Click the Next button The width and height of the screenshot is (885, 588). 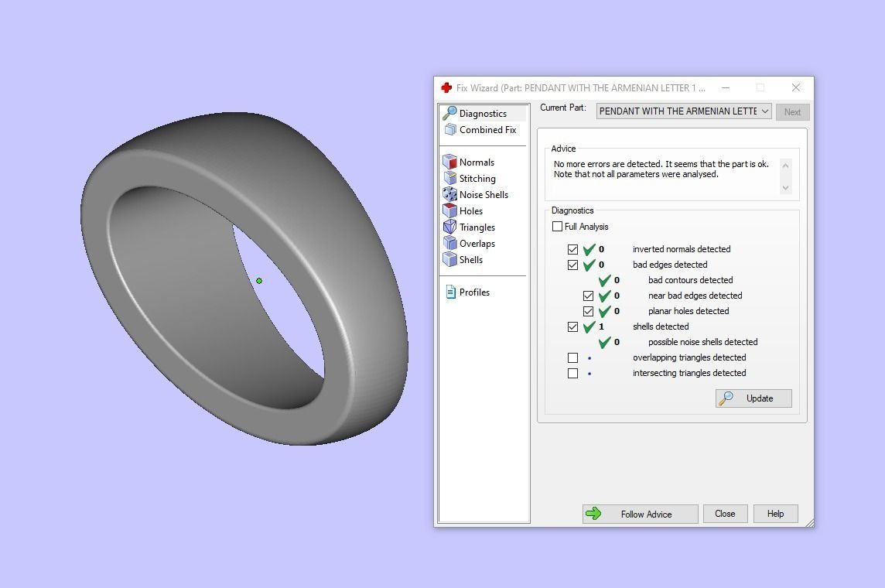click(792, 111)
